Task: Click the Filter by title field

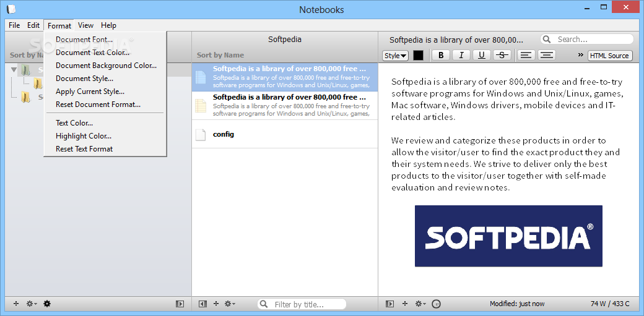Action: (x=302, y=304)
